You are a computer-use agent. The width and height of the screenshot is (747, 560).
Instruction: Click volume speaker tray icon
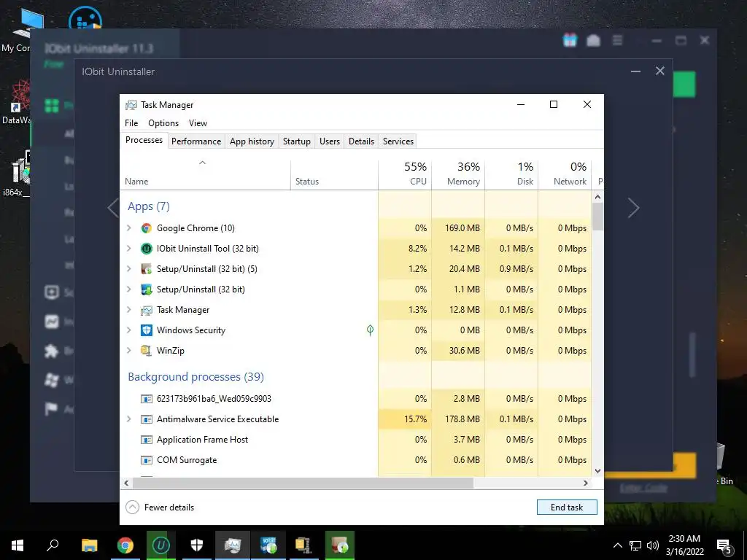click(x=653, y=545)
